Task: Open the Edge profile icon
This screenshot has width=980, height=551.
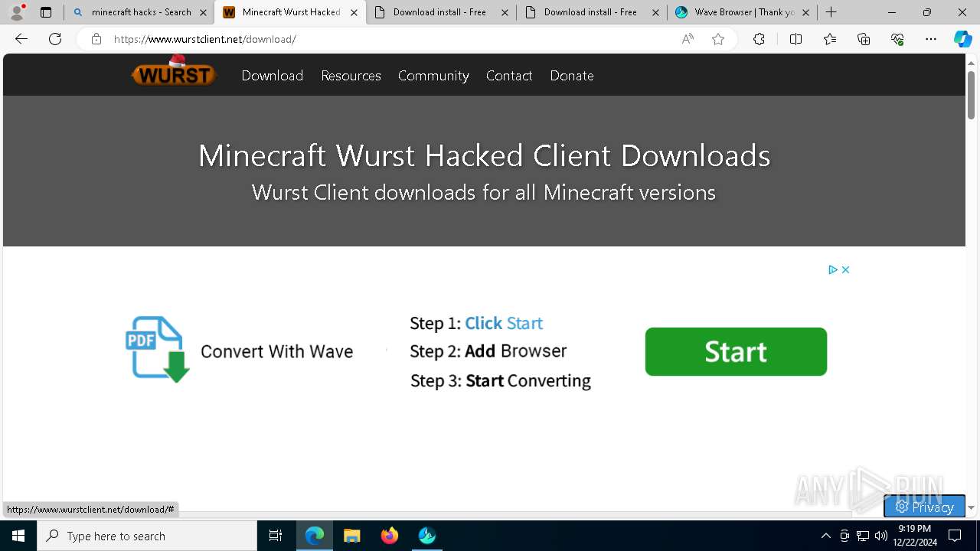Action: 17,12
